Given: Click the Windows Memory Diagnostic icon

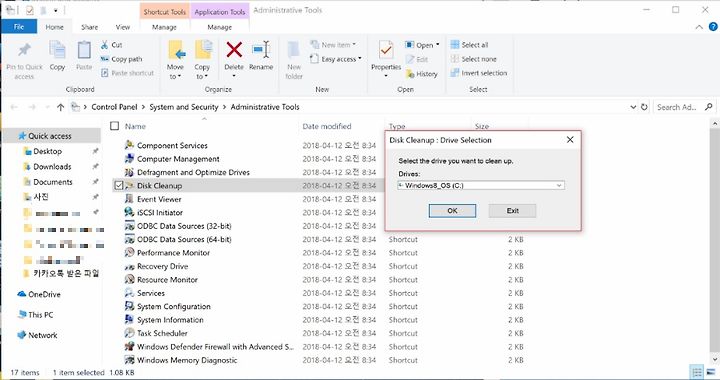Looking at the screenshot, I should 129,360.
